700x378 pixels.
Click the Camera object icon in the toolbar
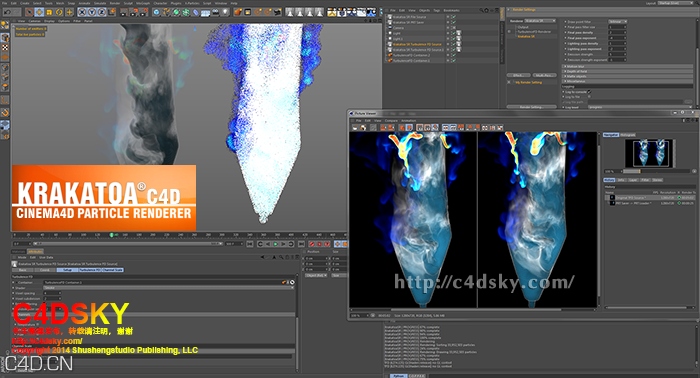[216, 12]
